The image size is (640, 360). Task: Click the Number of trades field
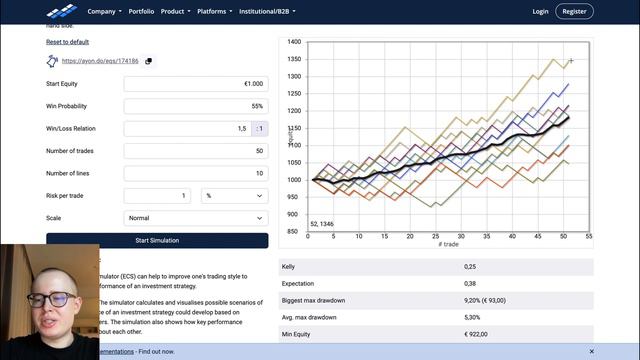click(x=196, y=151)
